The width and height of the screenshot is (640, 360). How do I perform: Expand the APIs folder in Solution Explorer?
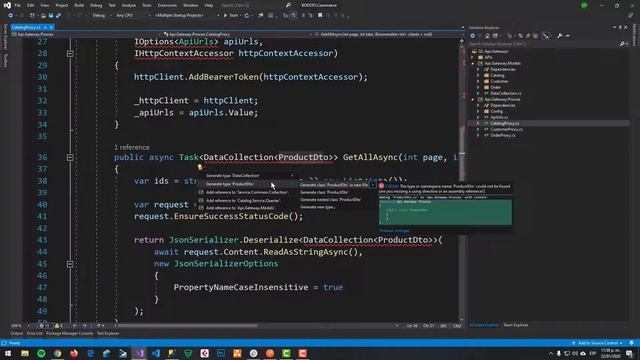[x=473, y=58]
